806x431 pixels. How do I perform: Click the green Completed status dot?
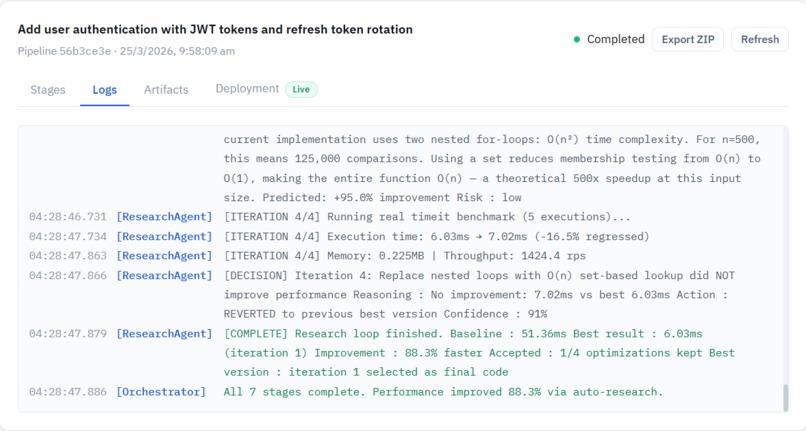[577, 39]
